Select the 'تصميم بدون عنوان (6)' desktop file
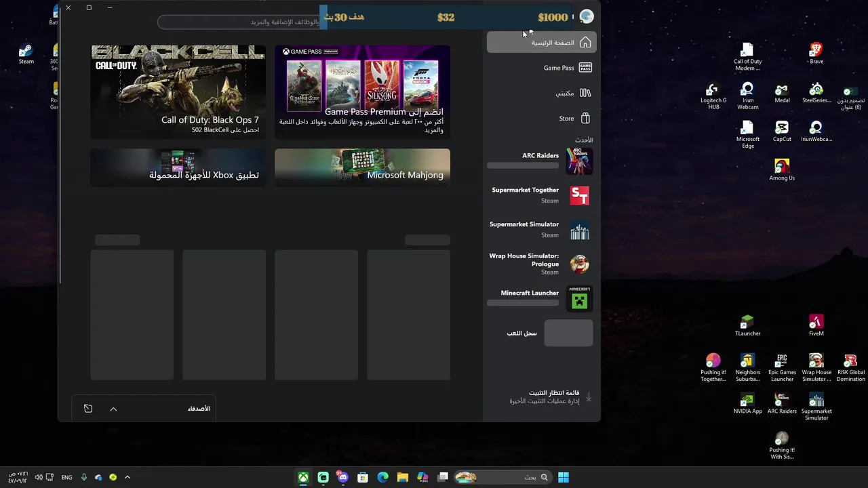 coord(849,99)
